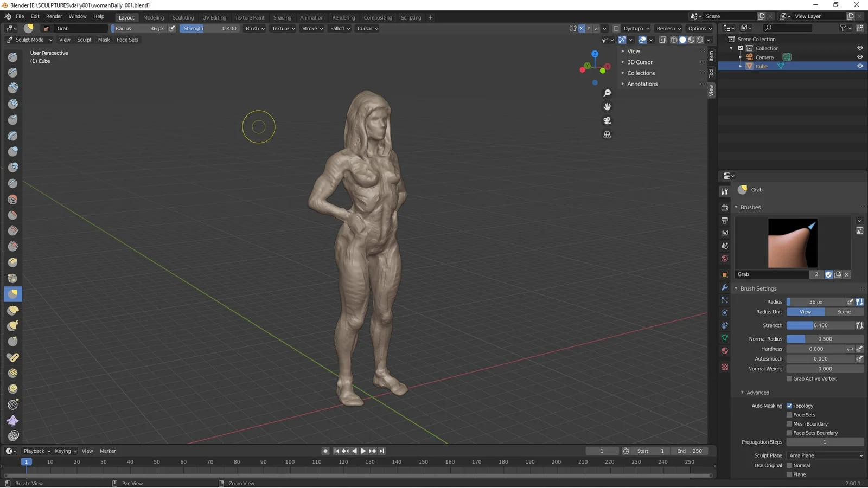This screenshot has height=488, width=868.
Task: Click the viewport Zoom magnifier gadget
Action: (x=607, y=93)
